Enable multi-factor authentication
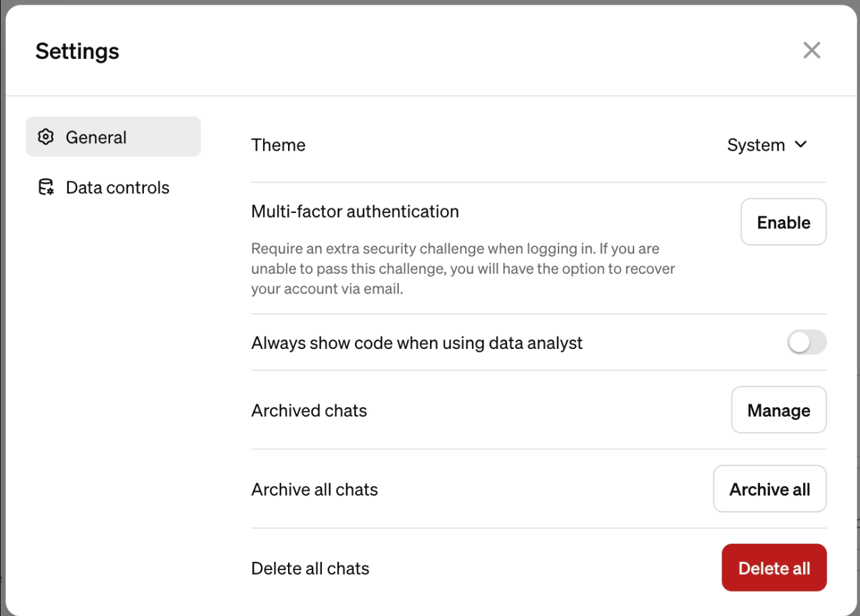 tap(783, 222)
